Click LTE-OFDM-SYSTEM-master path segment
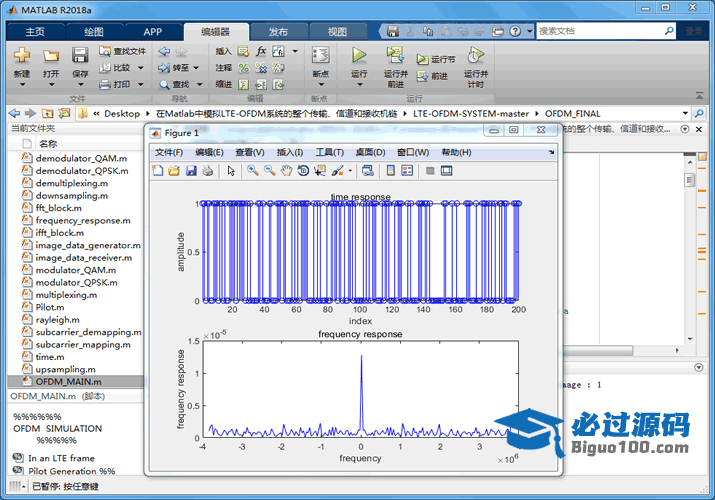The width and height of the screenshot is (715, 500). 471,113
